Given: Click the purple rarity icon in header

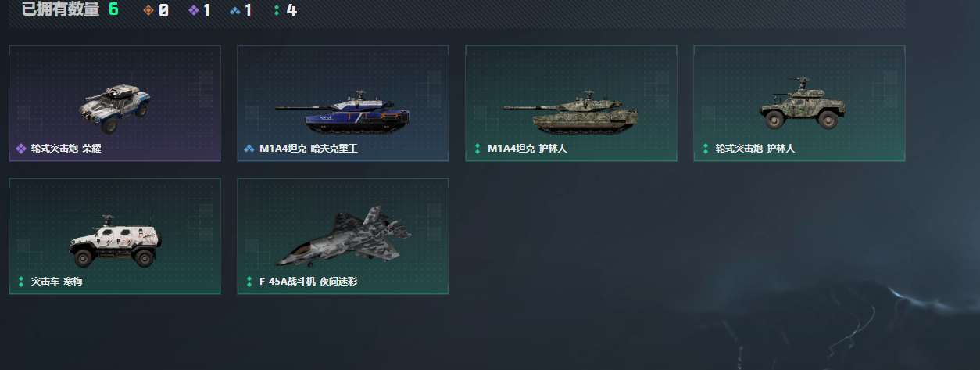Looking at the screenshot, I should [x=194, y=11].
